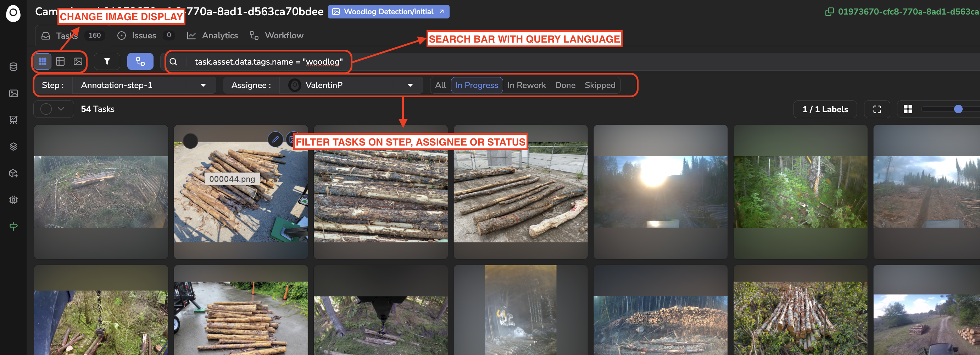Select the In Rework status filter
980x355 pixels.
pos(527,85)
